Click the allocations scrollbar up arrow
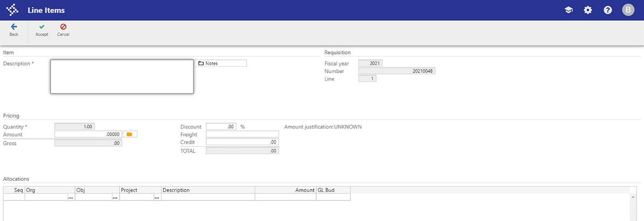 coord(633,197)
